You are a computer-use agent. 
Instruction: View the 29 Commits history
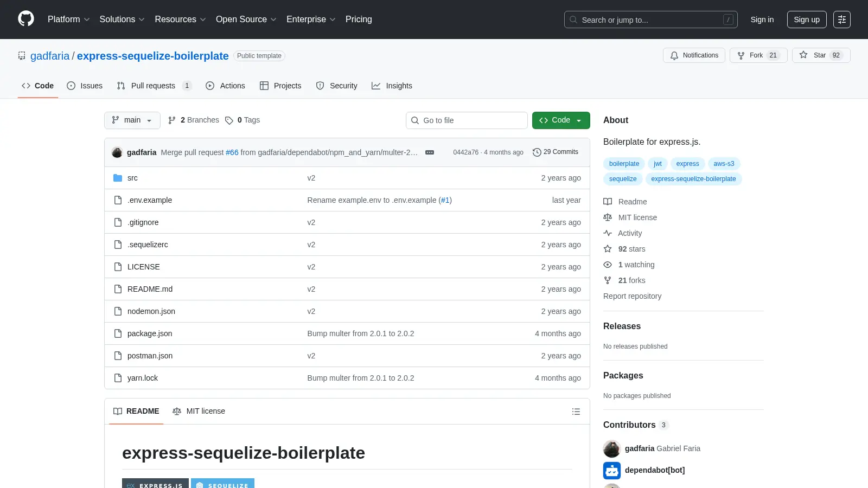(556, 152)
